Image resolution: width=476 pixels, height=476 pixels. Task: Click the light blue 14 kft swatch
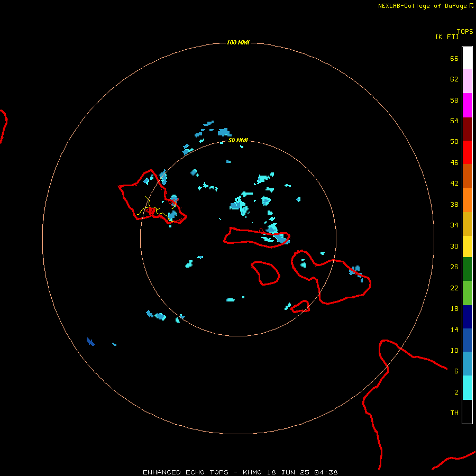(x=467, y=364)
